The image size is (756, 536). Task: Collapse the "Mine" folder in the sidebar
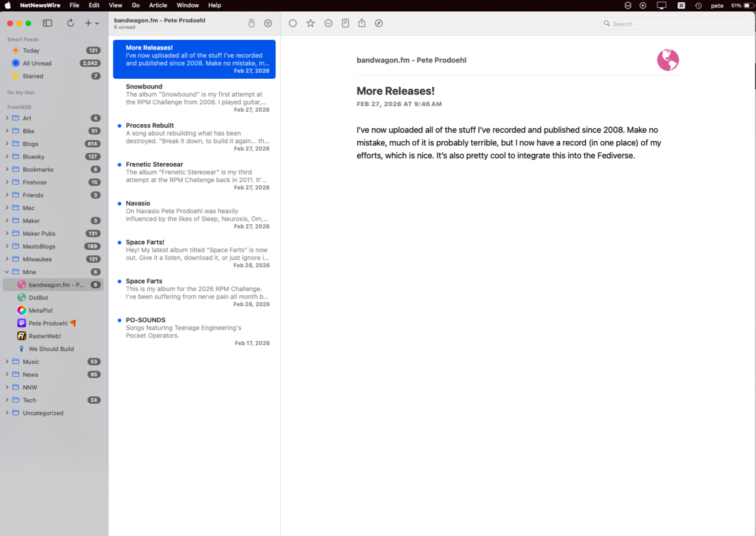pyautogui.click(x=7, y=272)
